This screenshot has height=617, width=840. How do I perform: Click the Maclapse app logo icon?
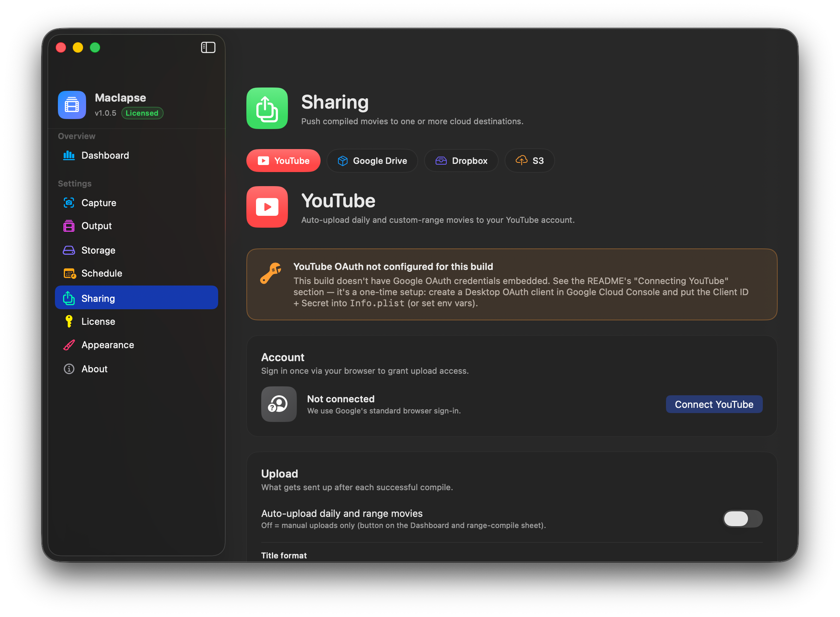[72, 105]
